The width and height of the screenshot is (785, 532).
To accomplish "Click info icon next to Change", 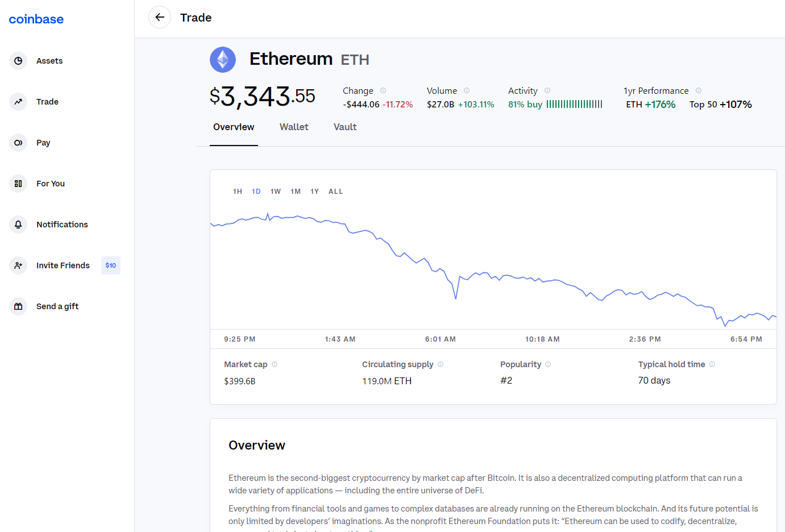I will click(383, 90).
